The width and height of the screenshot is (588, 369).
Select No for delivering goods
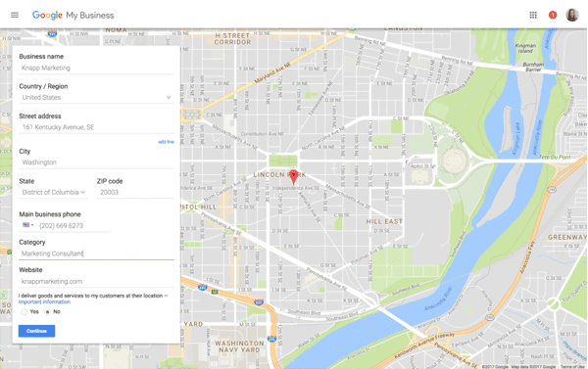tap(47, 311)
